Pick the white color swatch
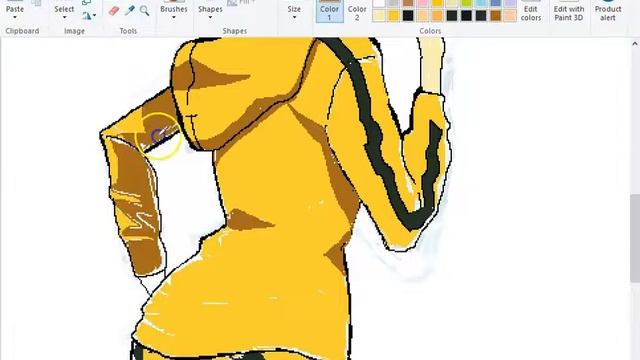This screenshot has height=360, width=640. tap(378, 3)
